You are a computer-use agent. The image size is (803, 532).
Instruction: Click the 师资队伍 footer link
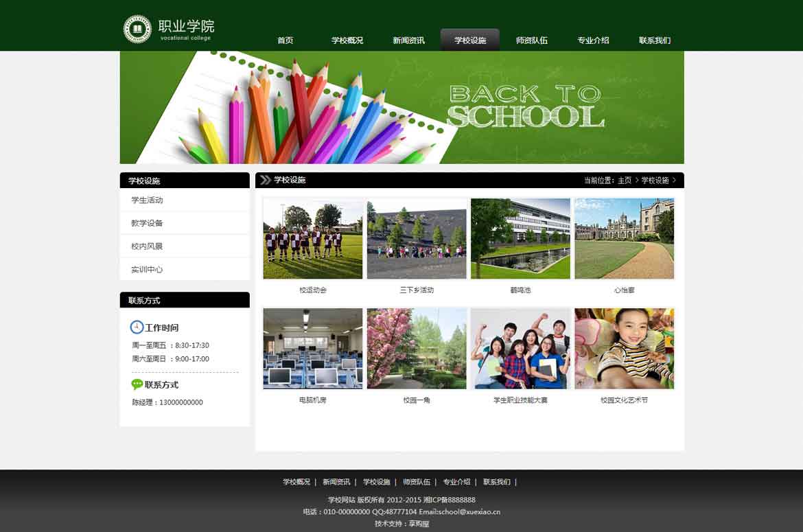(417, 482)
